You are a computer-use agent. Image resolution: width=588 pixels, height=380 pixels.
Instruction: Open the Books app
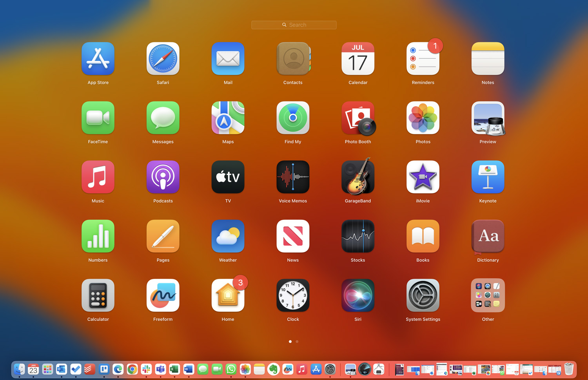click(423, 236)
